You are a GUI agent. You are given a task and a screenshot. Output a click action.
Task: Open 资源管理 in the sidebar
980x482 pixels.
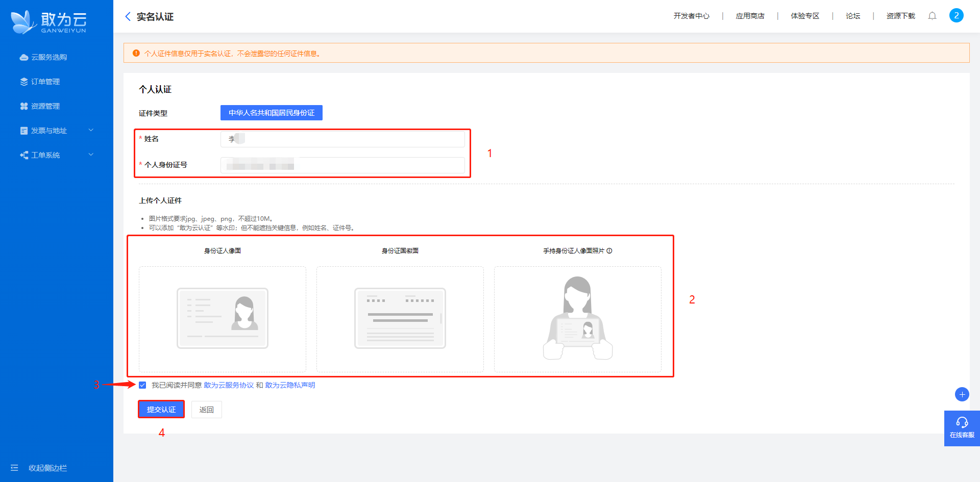click(45, 106)
